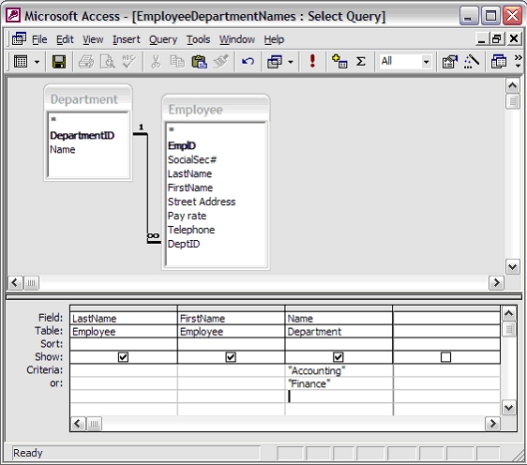Run the query with the red exclamation icon
This screenshot has width=527, height=465.
pyautogui.click(x=312, y=61)
